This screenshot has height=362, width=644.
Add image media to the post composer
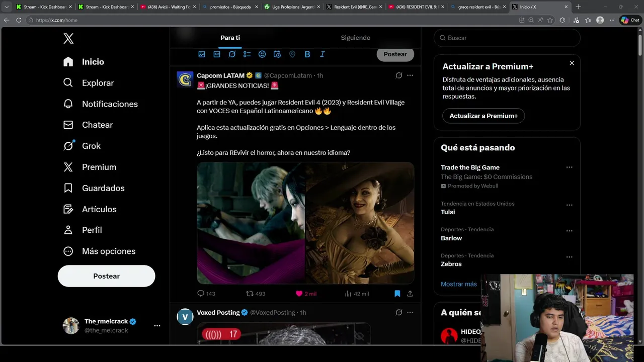click(x=202, y=54)
